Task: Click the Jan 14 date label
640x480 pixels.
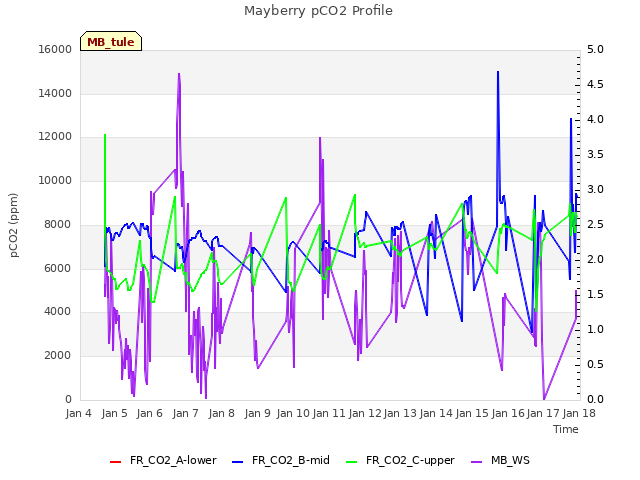Action: tap(436, 413)
